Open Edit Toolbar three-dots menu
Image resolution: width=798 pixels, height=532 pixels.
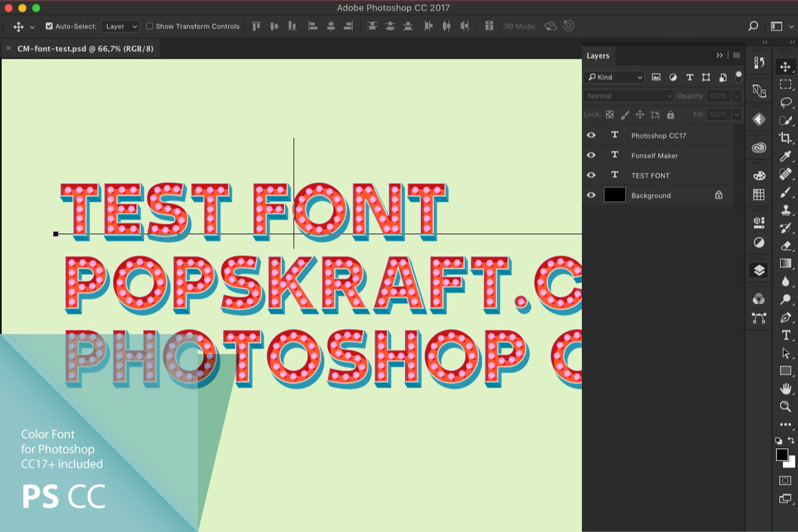[x=785, y=424]
